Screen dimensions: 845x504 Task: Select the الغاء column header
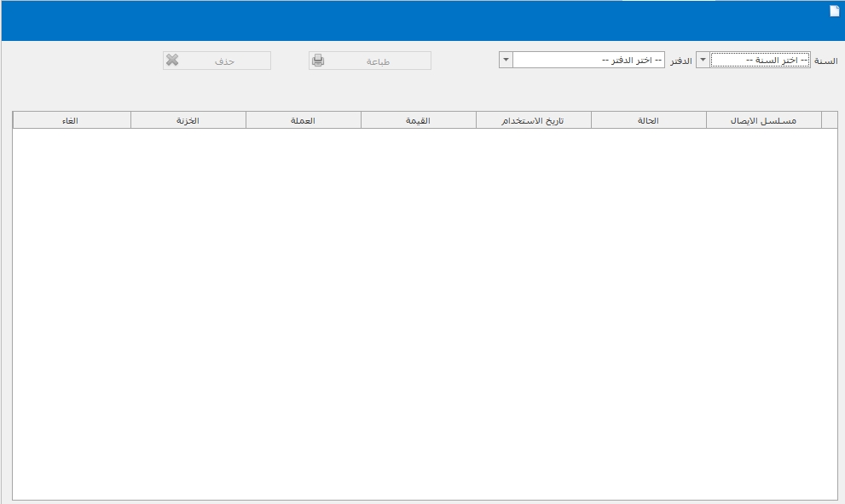[72, 120]
